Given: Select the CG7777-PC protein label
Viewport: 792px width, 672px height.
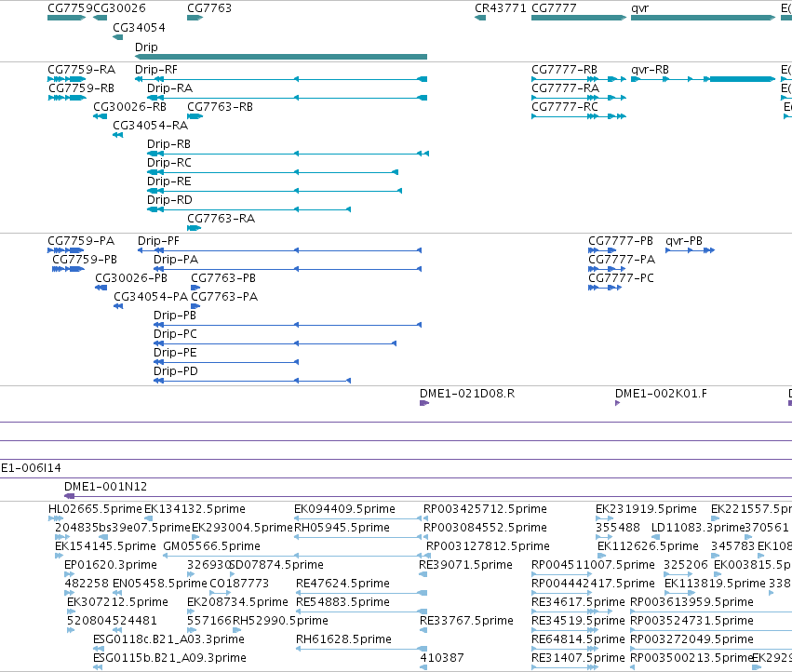Looking at the screenshot, I should (x=622, y=278).
